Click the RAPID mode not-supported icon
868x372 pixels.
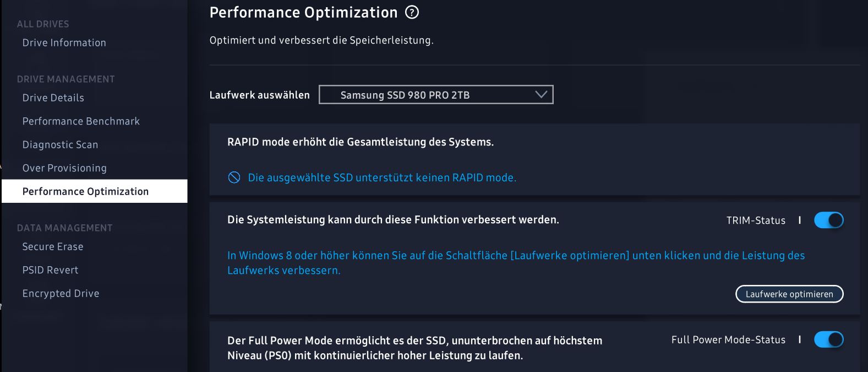coord(233,177)
